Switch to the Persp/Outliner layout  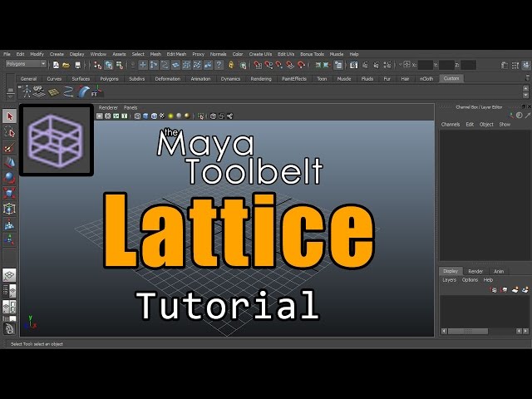(x=9, y=290)
